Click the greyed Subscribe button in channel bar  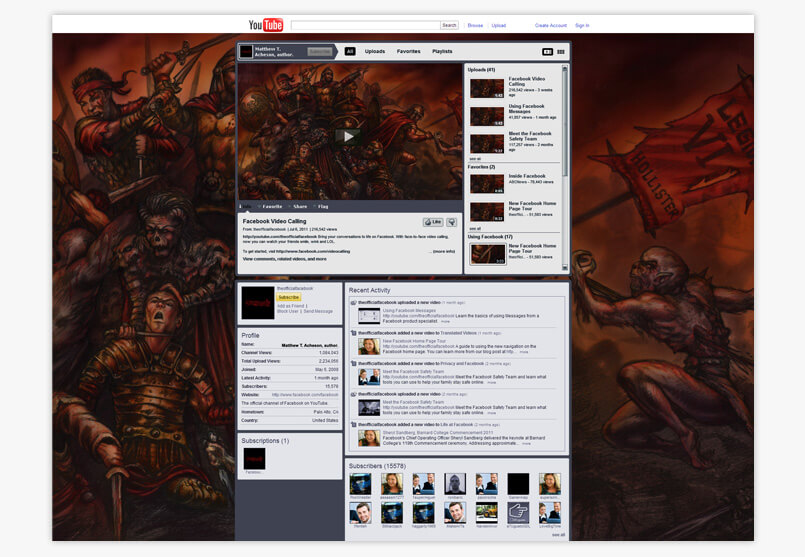319,51
